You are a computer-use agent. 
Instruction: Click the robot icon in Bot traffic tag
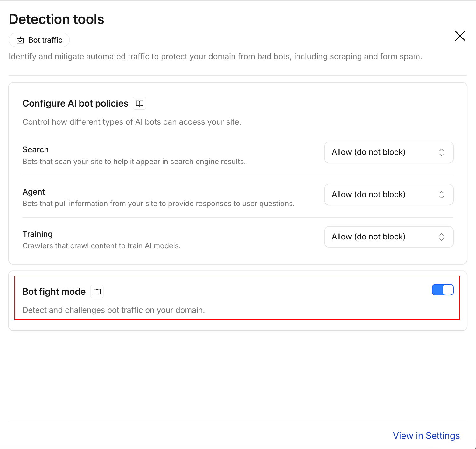(x=20, y=40)
